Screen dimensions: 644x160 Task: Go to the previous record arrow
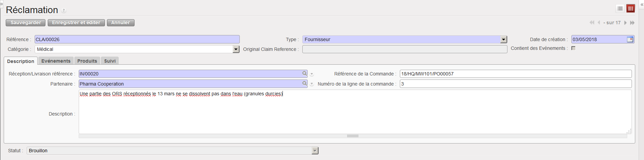[x=599, y=23]
